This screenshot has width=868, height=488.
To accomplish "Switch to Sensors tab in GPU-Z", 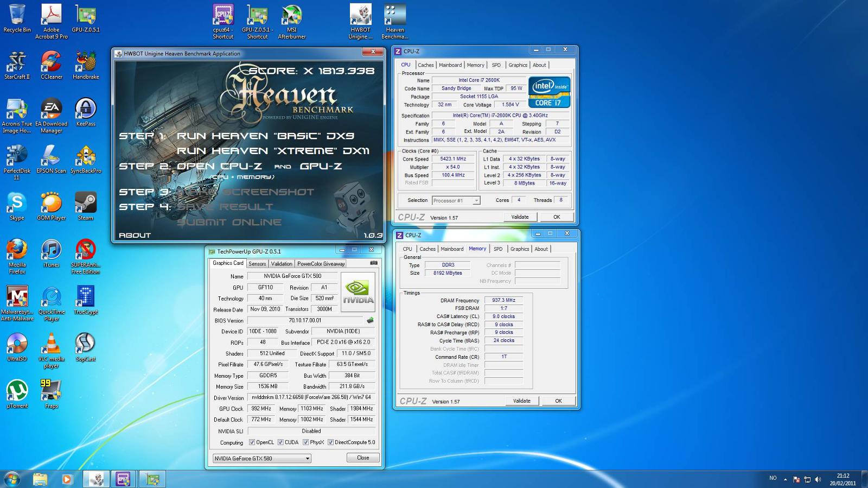I will point(257,264).
